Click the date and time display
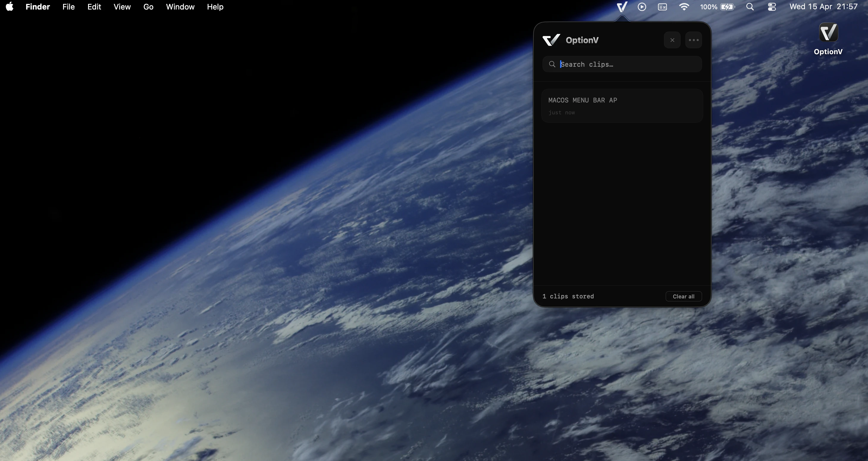Screen dimensions: 868x461 point(823,7)
